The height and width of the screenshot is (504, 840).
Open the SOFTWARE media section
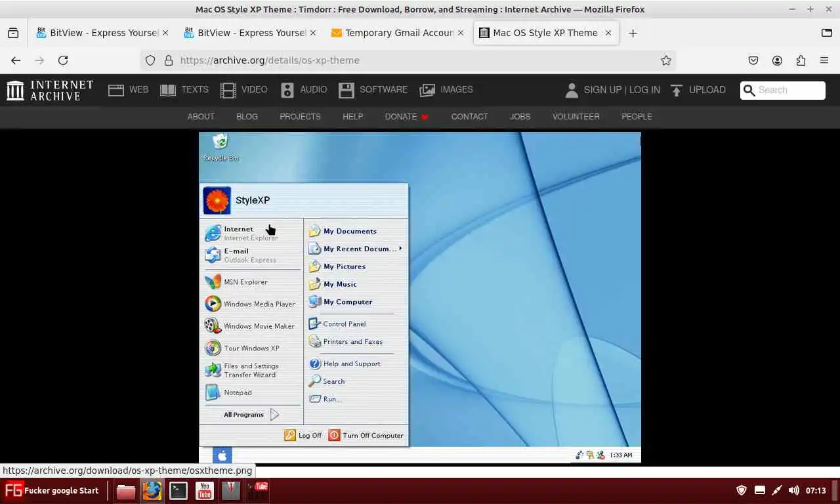373,90
